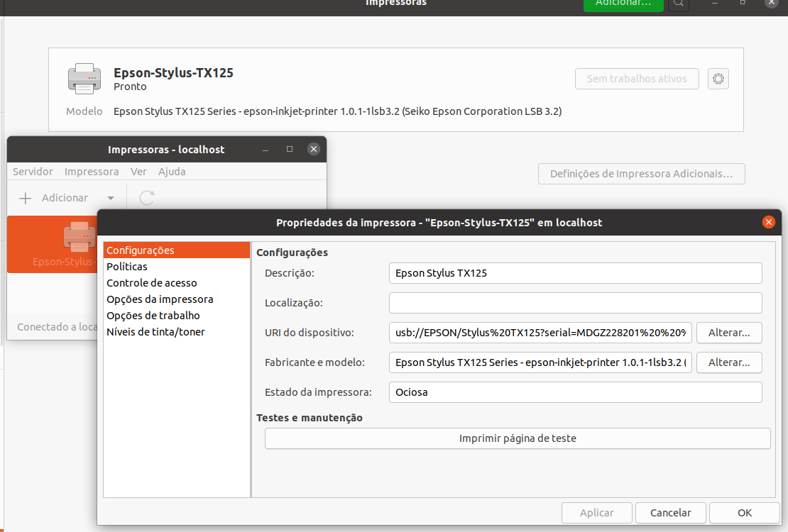Click the plus Adicionar button in localhost window

pyautogui.click(x=54, y=198)
